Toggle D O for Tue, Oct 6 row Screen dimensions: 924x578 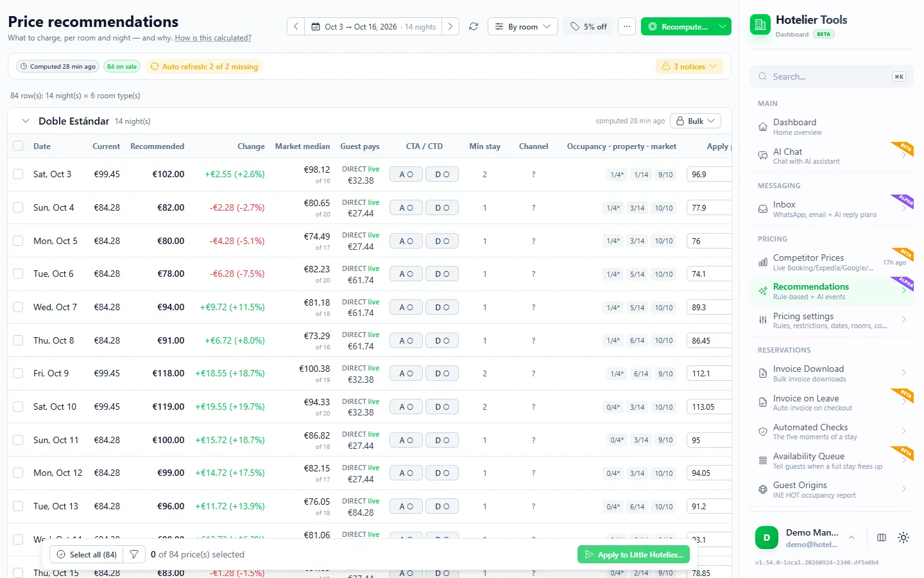[x=442, y=274]
